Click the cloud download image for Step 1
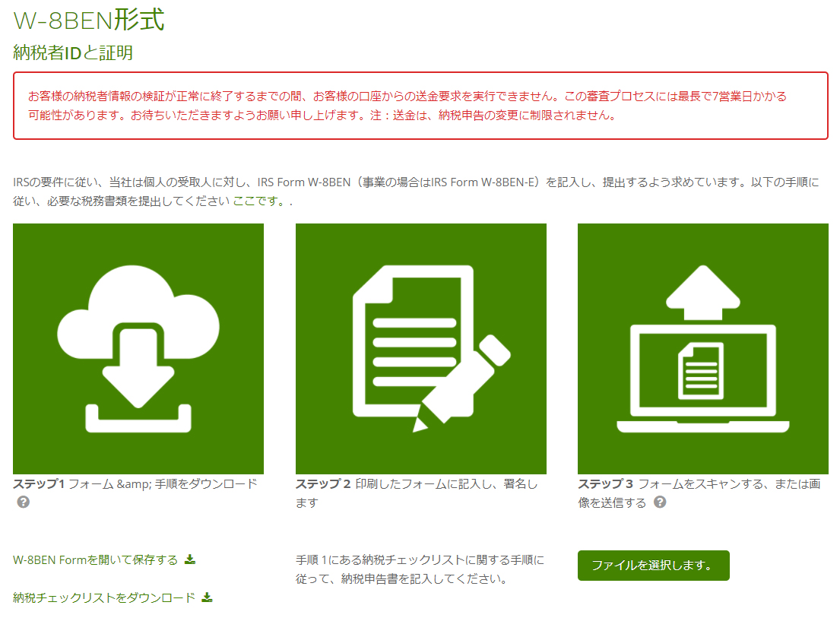Screen dimensions: 840x618 [x=138, y=349]
